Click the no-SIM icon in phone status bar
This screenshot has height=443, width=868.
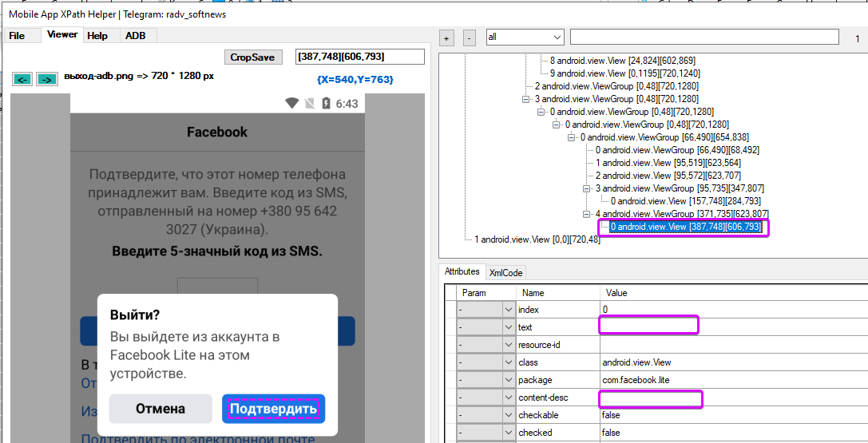pyautogui.click(x=311, y=104)
